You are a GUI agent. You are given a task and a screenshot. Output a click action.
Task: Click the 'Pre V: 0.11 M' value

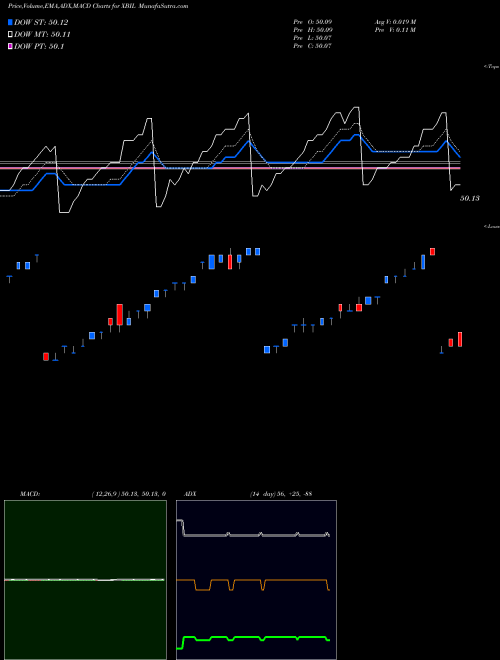point(396,30)
